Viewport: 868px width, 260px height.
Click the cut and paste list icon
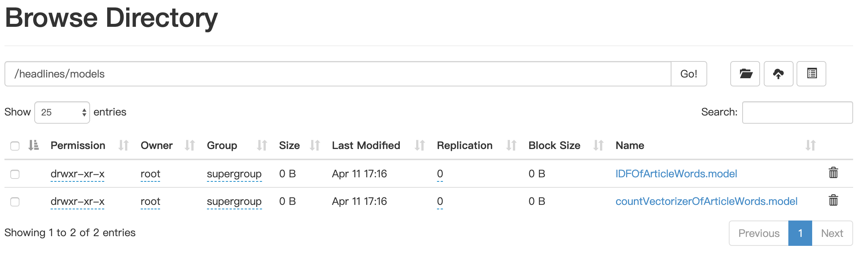pyautogui.click(x=811, y=74)
